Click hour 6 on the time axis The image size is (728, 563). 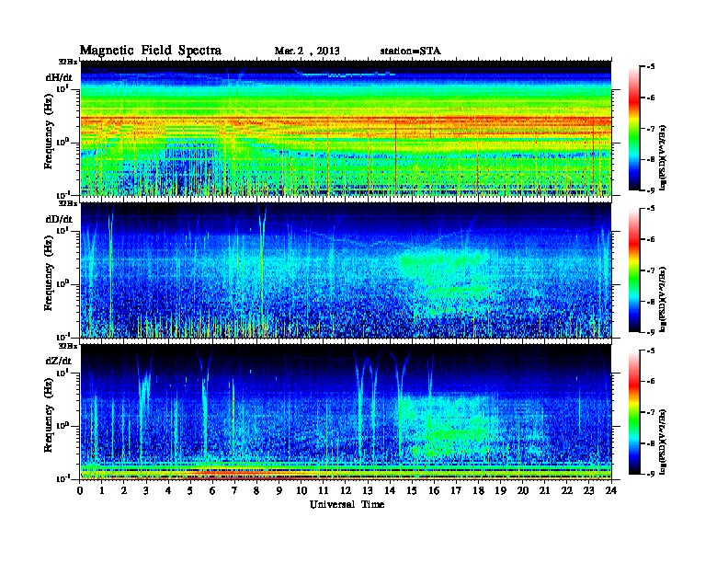tap(212, 491)
